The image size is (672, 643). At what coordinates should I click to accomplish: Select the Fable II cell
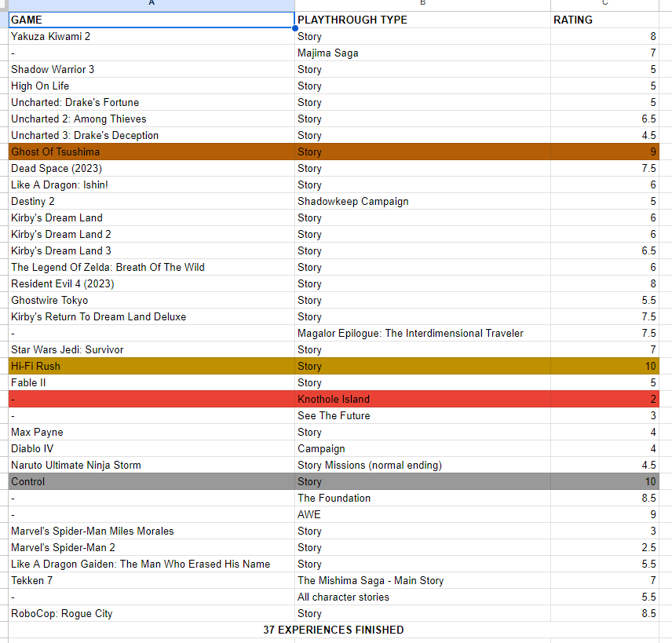[152, 383]
